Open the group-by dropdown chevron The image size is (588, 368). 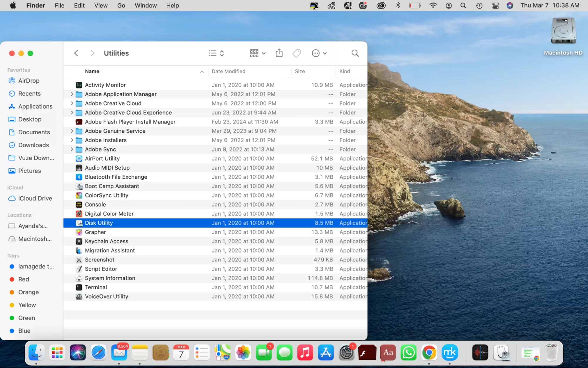(x=264, y=53)
